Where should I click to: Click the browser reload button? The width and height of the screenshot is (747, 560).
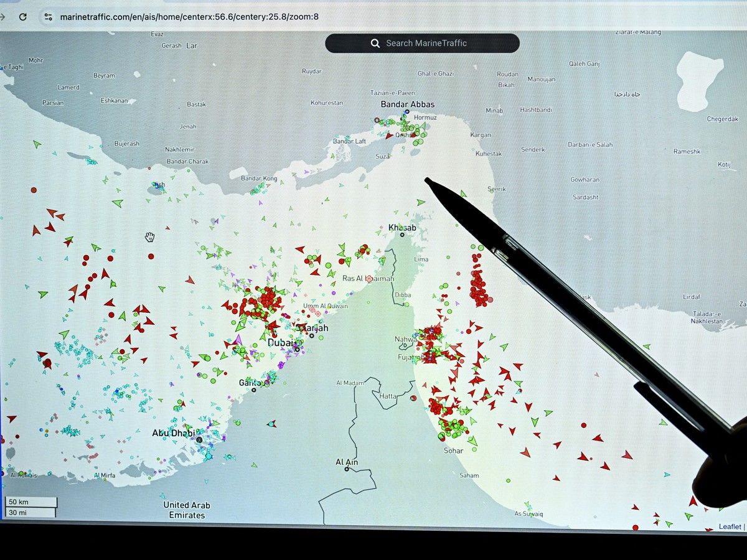[23, 17]
